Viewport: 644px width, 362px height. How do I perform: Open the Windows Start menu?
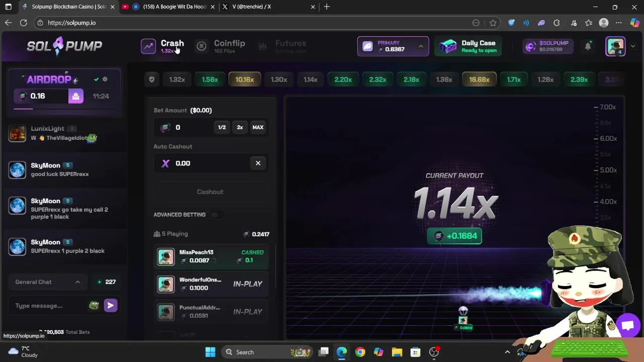coord(210,352)
